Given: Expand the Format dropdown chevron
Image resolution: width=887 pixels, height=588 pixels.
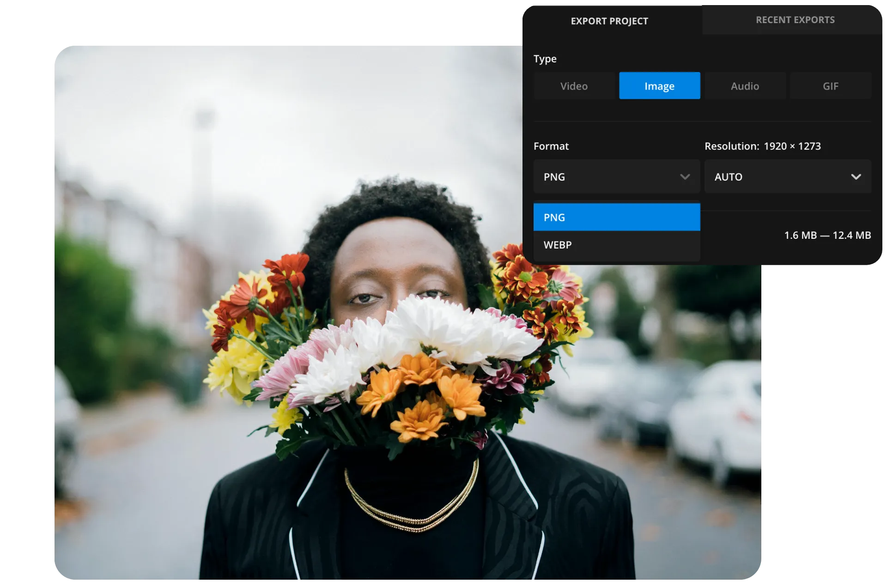Looking at the screenshot, I should click(685, 176).
